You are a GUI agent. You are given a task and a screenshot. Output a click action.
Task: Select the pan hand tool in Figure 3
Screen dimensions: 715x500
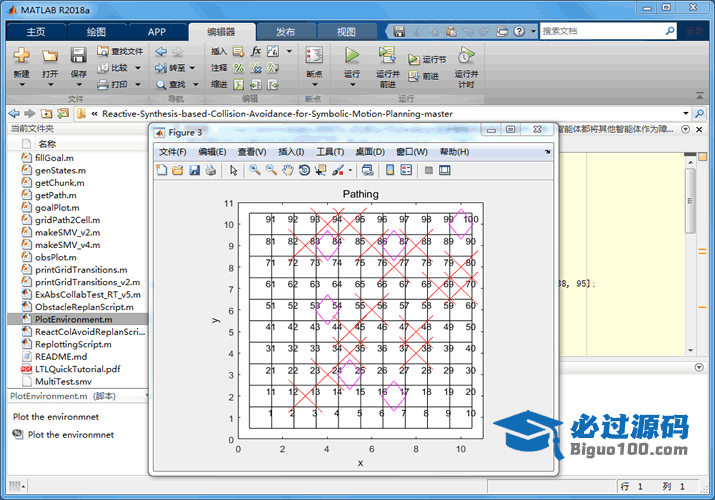tap(288, 170)
